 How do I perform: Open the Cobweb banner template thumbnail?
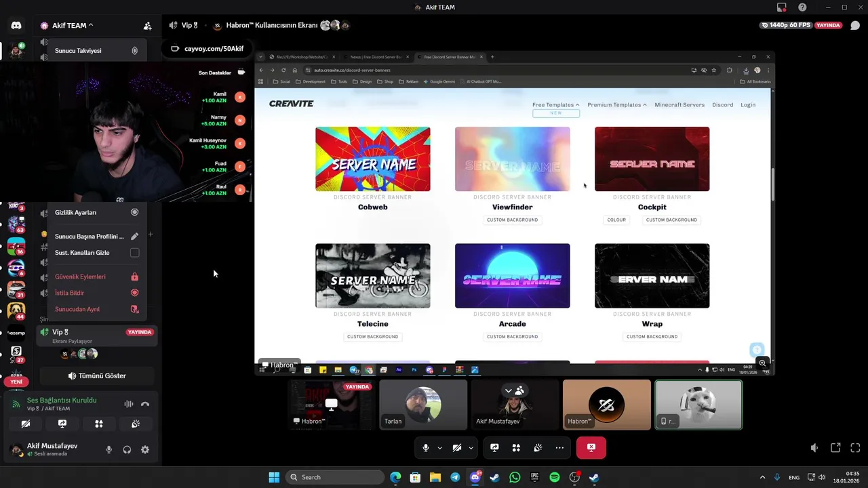tap(373, 159)
